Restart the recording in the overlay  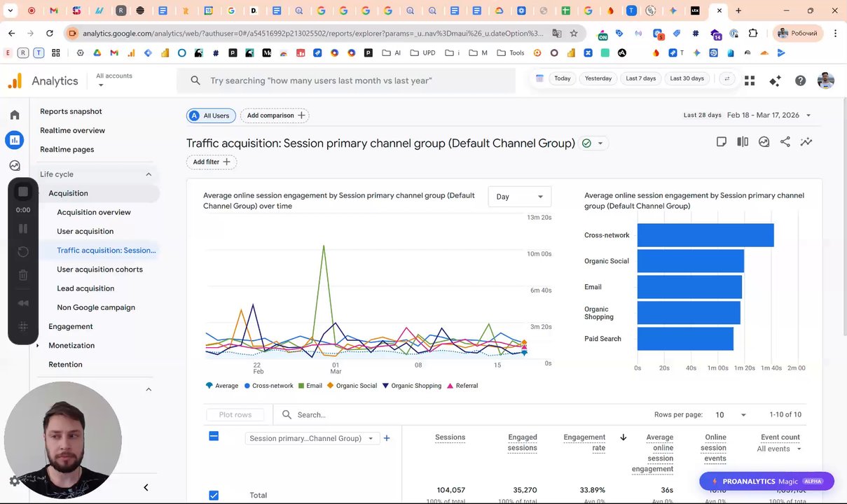[23, 252]
